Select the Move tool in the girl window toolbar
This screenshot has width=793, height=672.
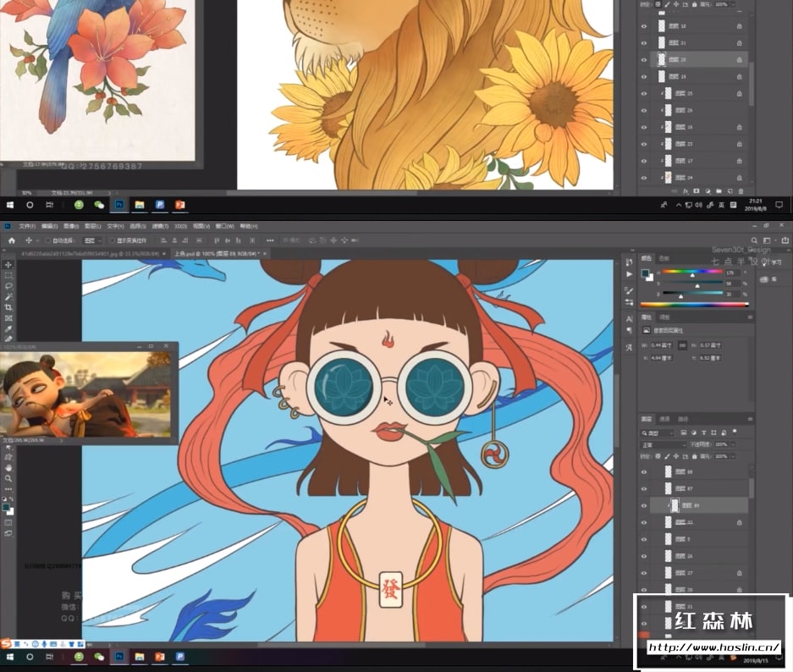[x=8, y=264]
